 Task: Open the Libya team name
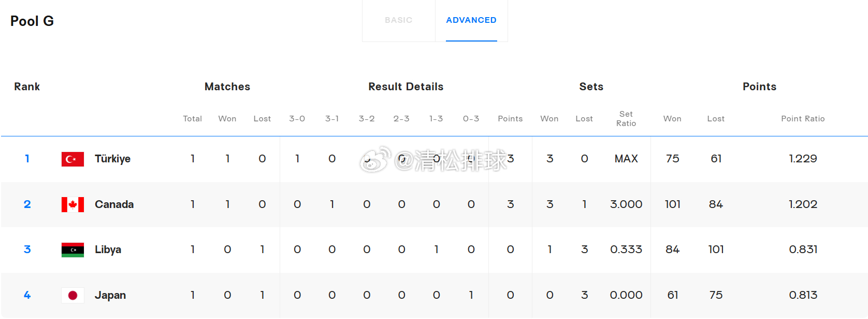click(108, 249)
